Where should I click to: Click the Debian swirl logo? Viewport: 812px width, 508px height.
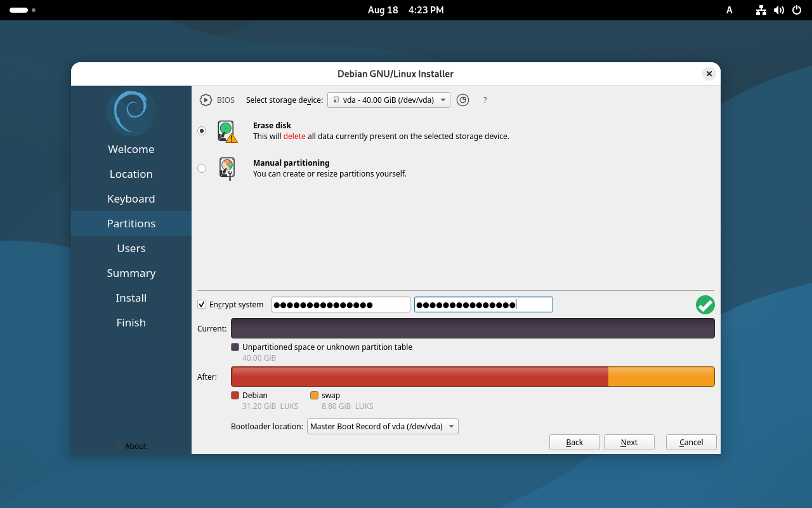tap(131, 112)
